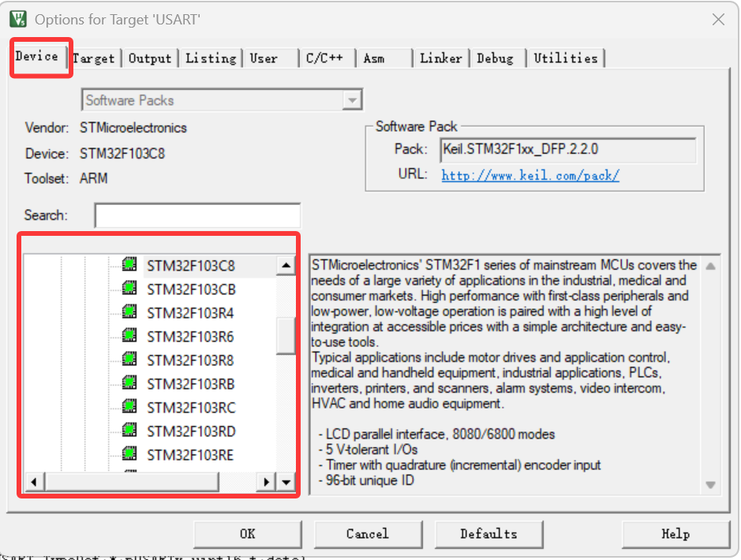This screenshot has width=741, height=560.
Task: Switch to the Linker tab
Action: tap(441, 58)
